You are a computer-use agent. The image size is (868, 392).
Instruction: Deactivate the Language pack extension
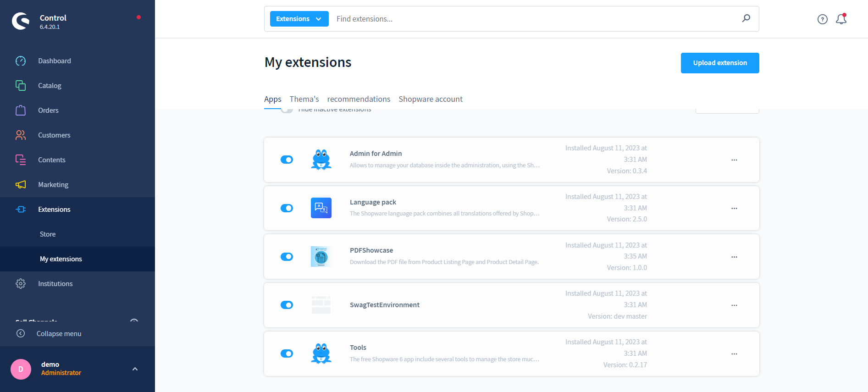287,208
